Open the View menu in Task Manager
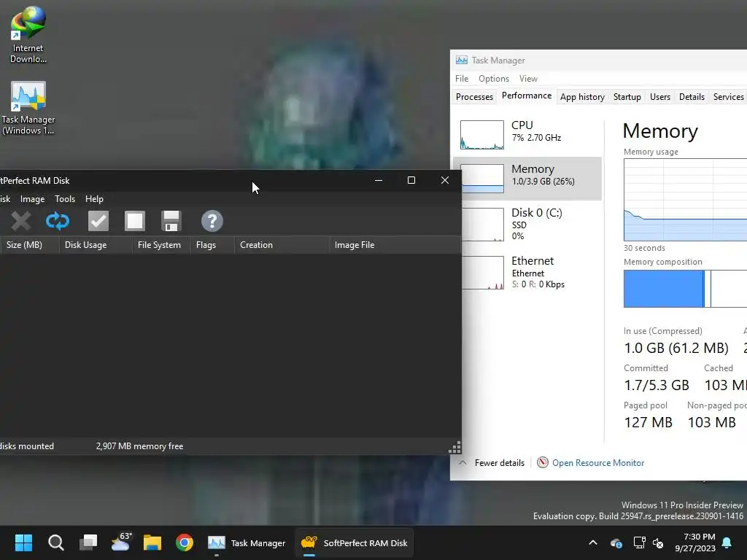The width and height of the screenshot is (747, 560). (x=528, y=79)
